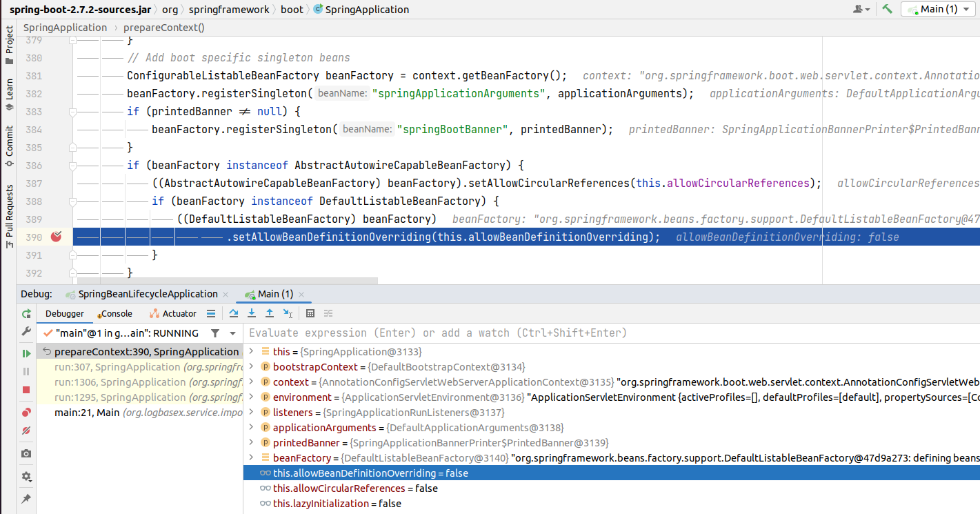The image size is (980, 514).
Task: Click the prepareContext() breadcrumb
Action: (163, 28)
